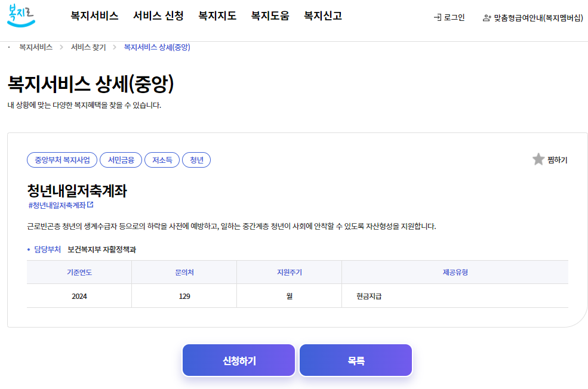The height and width of the screenshot is (389, 588).
Task: Select the 서민금융 tag chip
Action: coord(121,159)
